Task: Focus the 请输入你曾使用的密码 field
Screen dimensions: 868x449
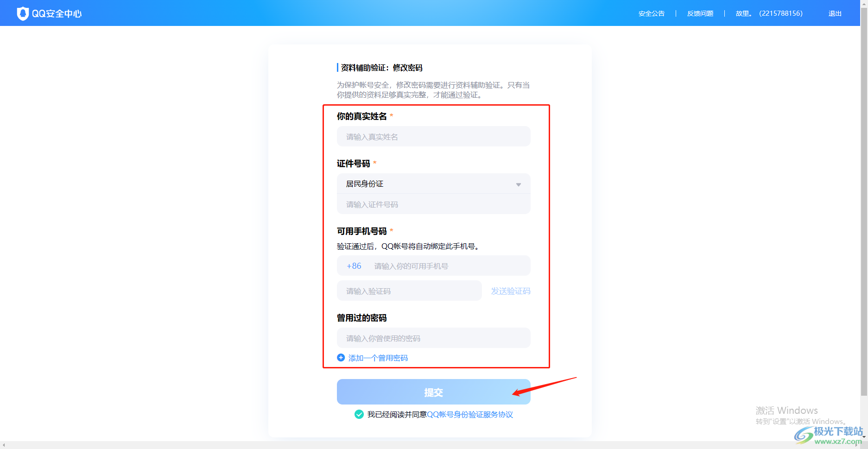Action: coord(433,338)
